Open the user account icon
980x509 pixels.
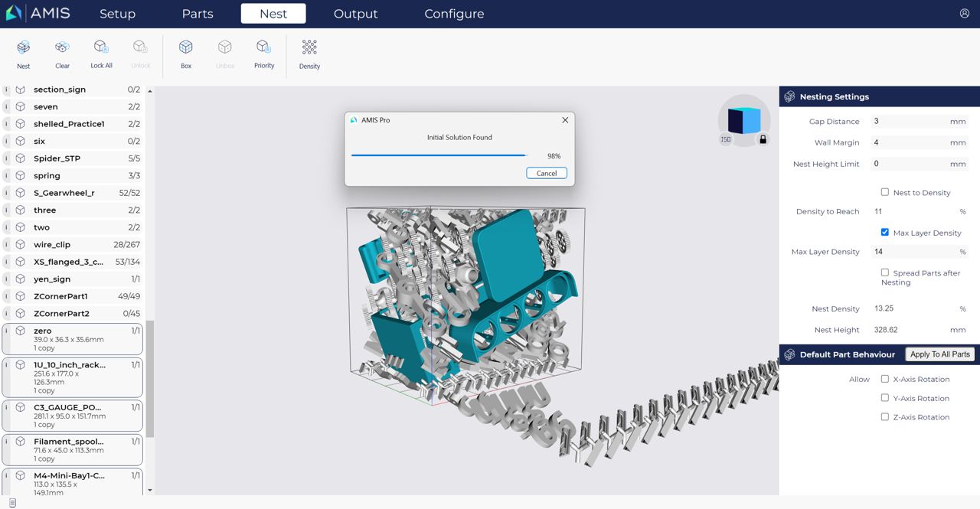965,14
